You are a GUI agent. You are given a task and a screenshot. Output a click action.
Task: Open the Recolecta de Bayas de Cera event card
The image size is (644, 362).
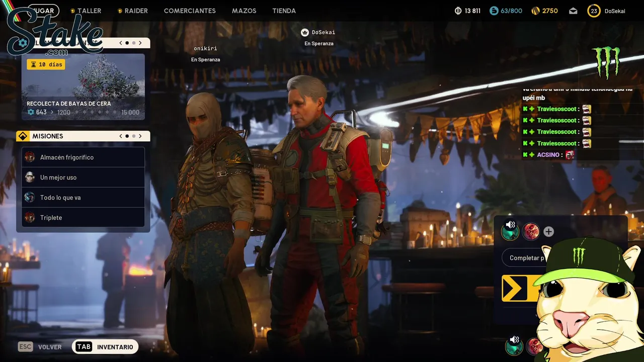83,86
